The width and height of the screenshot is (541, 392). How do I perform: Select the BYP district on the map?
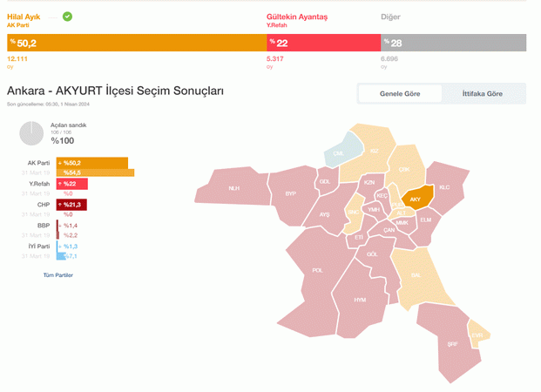[x=292, y=194]
